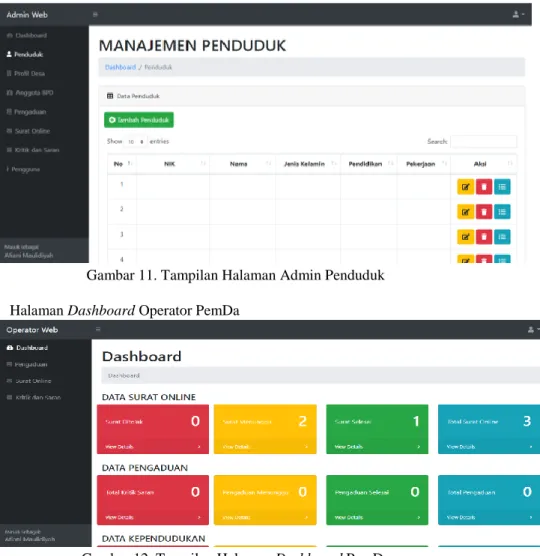The height and width of the screenshot is (556, 540).
Task: Open Pengguna sidebar item
Action: tap(23, 169)
